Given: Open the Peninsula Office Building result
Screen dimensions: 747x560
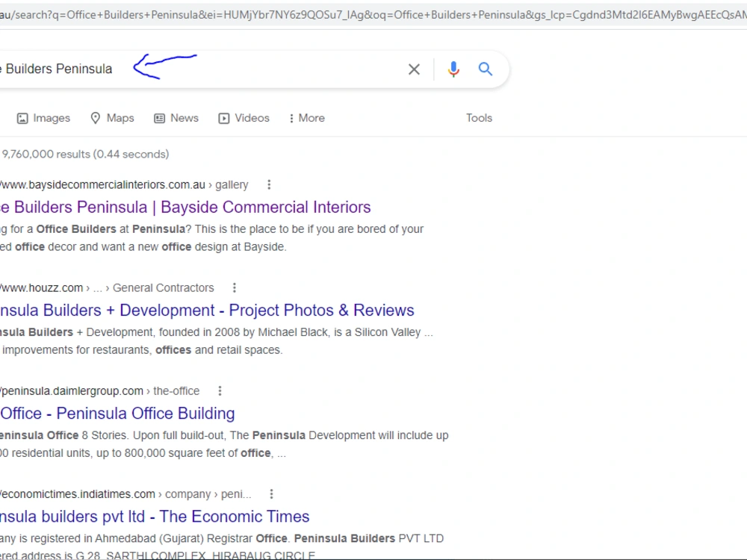Looking at the screenshot, I should (117, 414).
